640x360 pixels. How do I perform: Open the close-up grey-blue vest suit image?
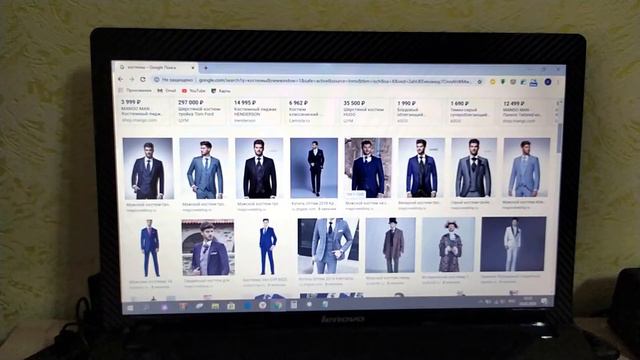point(328,246)
